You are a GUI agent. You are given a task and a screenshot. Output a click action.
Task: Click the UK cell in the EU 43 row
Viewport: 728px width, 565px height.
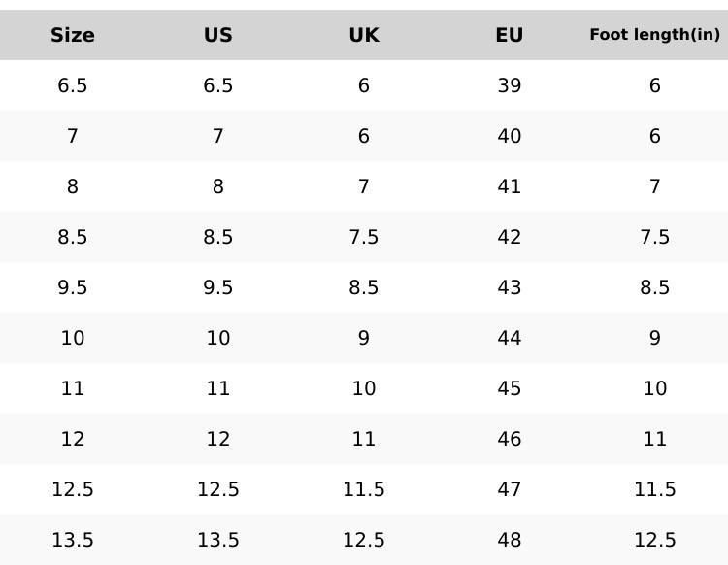(x=364, y=287)
